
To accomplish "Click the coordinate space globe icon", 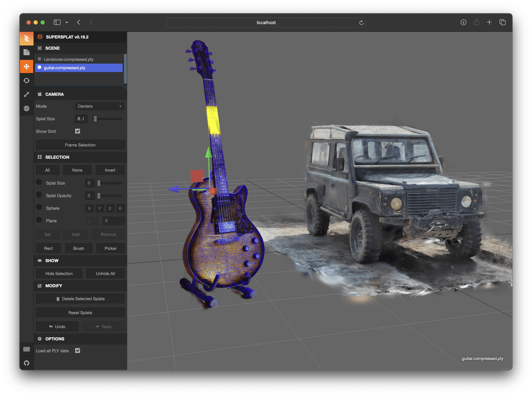I will point(26,108).
